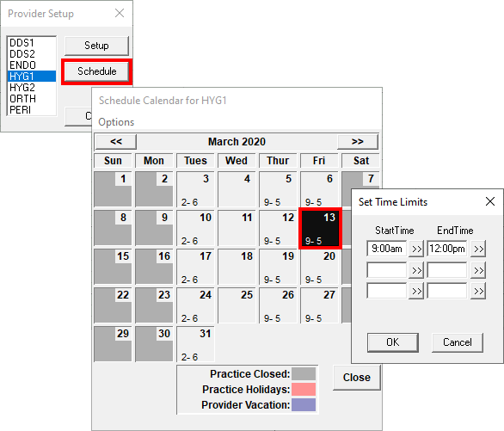Click the Practice Holidays pink color swatch
Viewport: 504px width, 431px height.
(304, 389)
